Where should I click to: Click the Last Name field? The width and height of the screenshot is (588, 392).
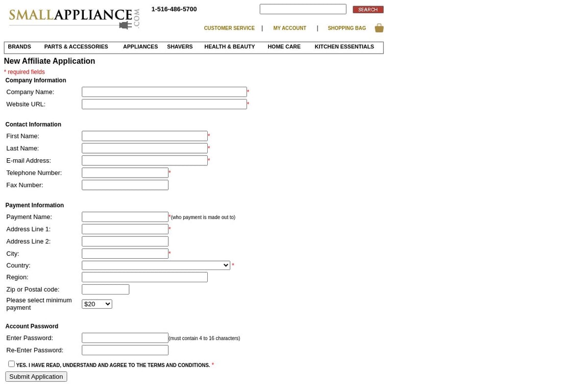[145, 148]
